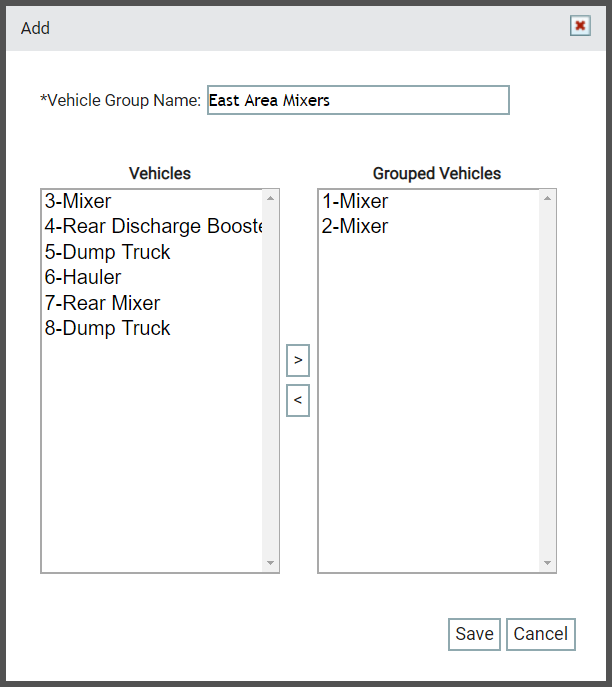This screenshot has width=612, height=687.
Task: Click the Grouped Vehicles scrollbar track
Action: [547, 381]
